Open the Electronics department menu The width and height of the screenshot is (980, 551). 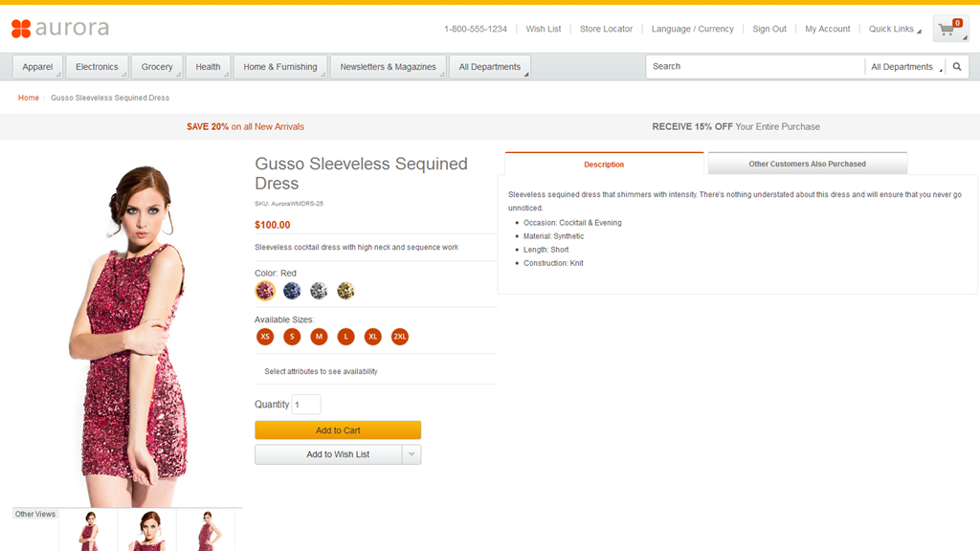(x=97, y=67)
